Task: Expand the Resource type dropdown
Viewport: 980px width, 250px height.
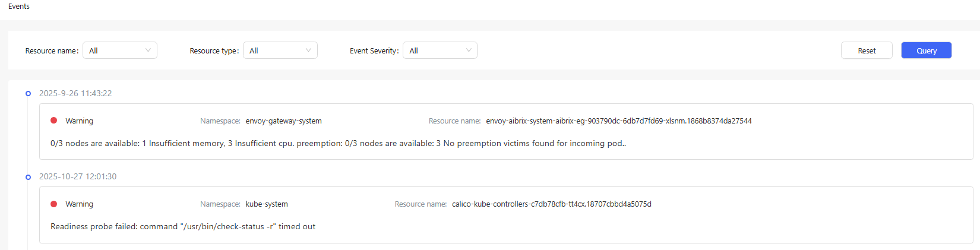Action: tap(280, 50)
